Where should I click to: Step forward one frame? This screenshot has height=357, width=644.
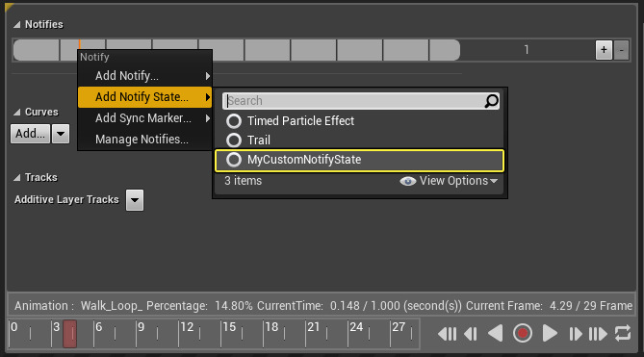(x=575, y=334)
